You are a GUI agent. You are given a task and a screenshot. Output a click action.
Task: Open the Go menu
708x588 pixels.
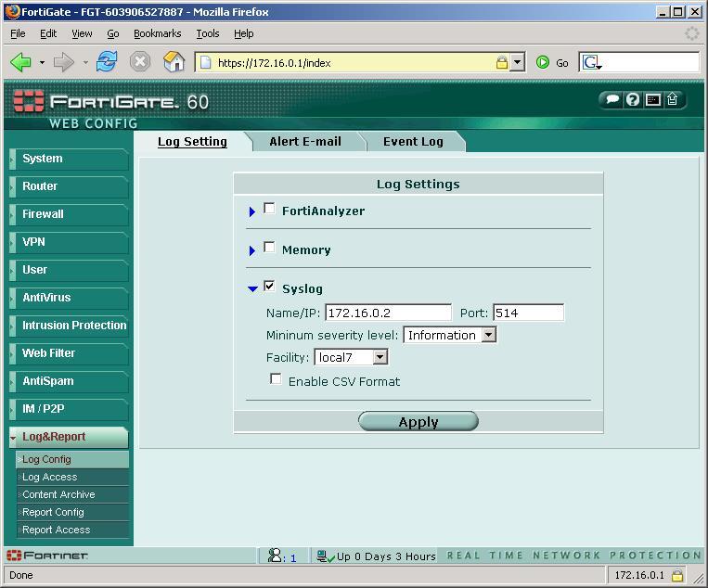click(113, 33)
